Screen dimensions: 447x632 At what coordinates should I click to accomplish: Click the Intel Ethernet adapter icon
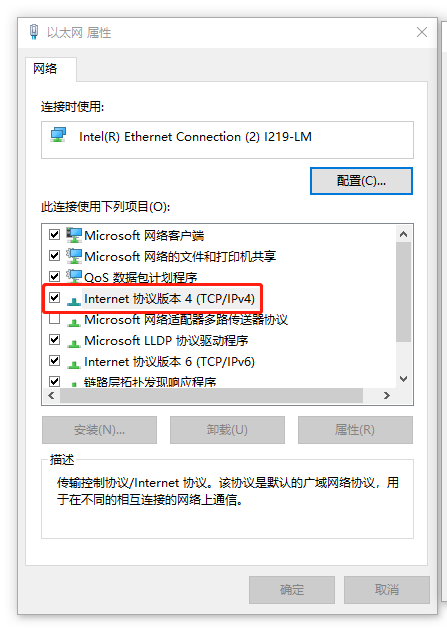coord(58,135)
